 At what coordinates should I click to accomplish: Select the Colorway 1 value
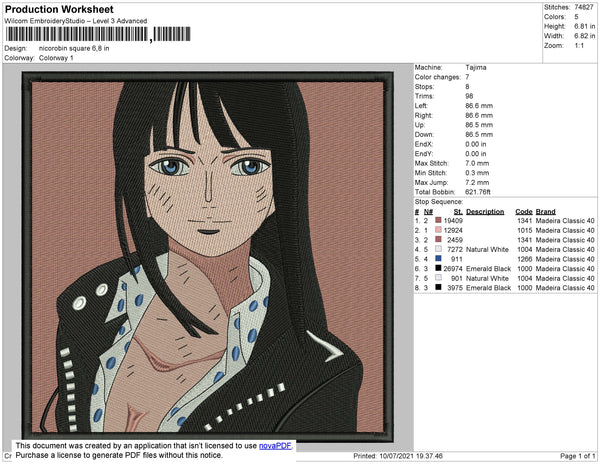click(x=56, y=58)
